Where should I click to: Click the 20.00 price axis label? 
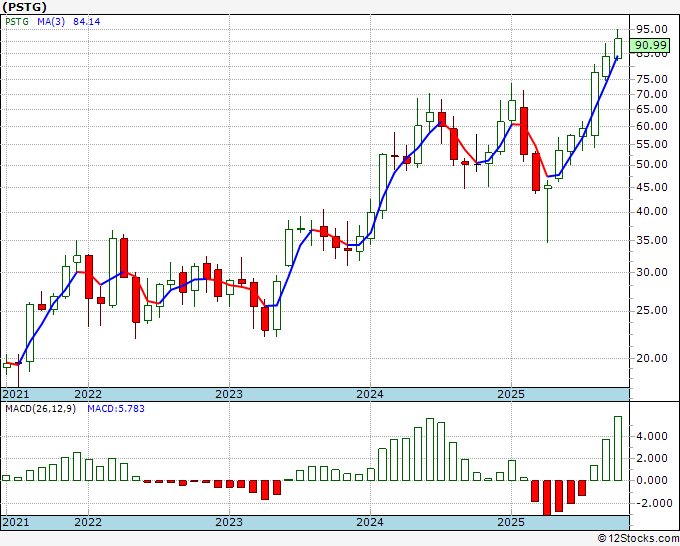(651, 358)
